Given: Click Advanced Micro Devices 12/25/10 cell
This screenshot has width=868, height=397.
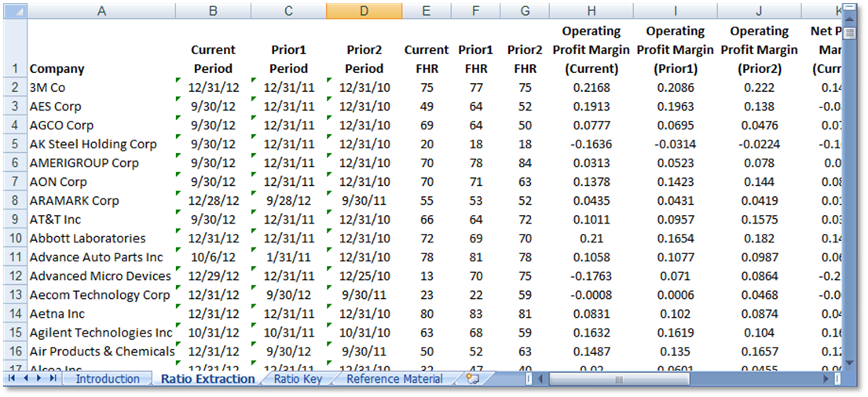Looking at the screenshot, I should (364, 275).
